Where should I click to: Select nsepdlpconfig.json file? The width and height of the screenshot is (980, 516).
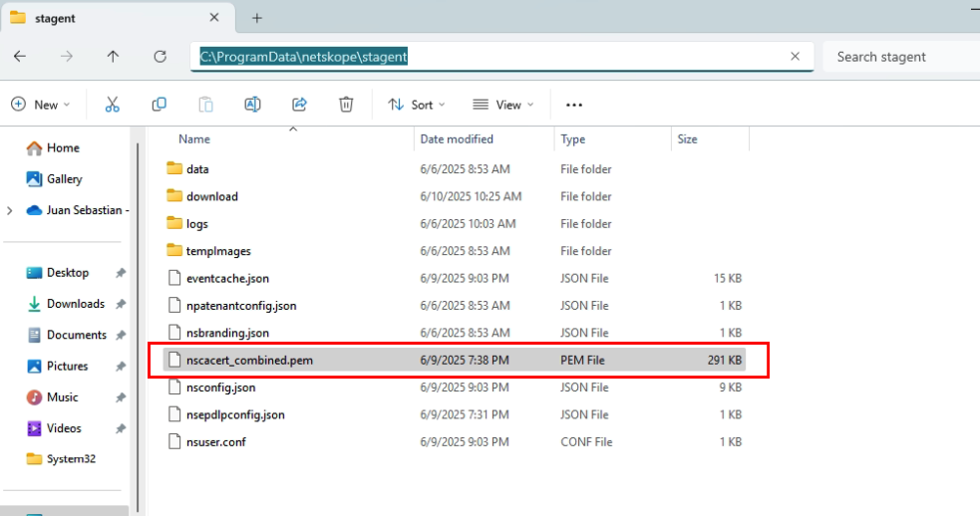(455, 414)
